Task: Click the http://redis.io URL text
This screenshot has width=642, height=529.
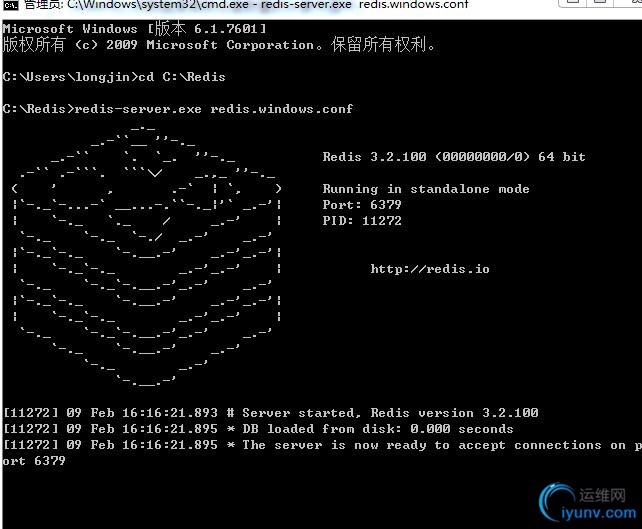Action: [430, 269]
